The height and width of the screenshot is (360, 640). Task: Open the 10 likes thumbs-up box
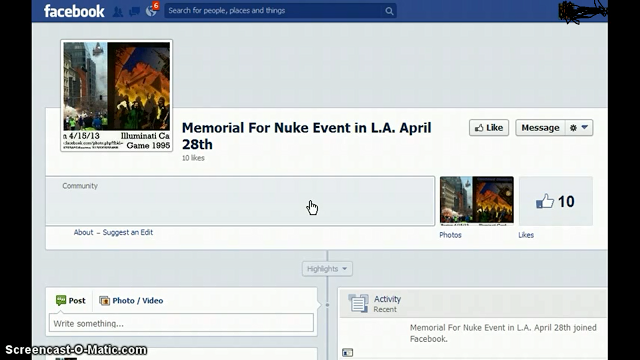[556, 201]
